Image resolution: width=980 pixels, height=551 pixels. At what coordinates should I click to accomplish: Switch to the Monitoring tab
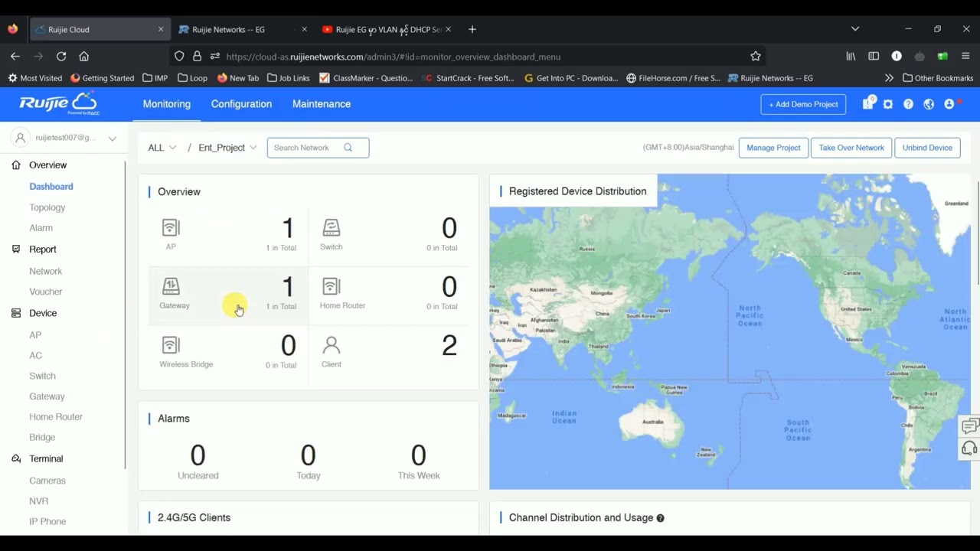[x=166, y=104]
